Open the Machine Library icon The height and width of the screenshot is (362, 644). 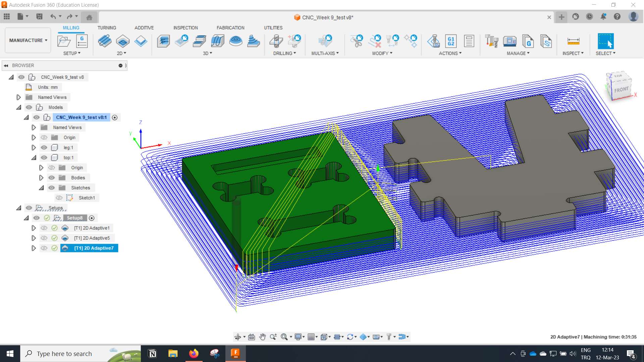pyautogui.click(x=510, y=41)
